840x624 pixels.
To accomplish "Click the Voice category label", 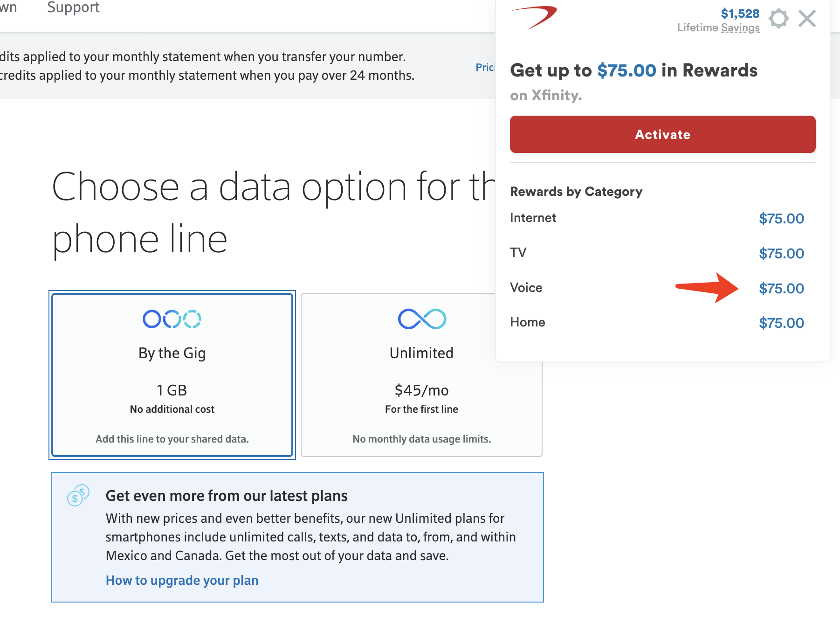I will [x=526, y=287].
